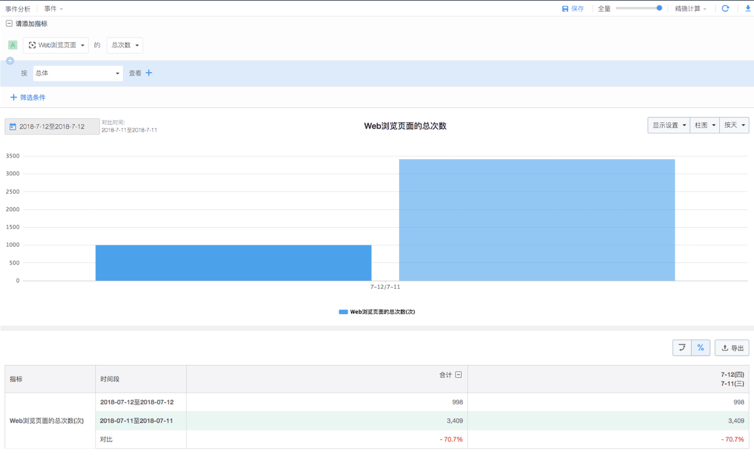Add a group-by with blue plus icon
This screenshot has width=754, height=456.
coord(149,73)
